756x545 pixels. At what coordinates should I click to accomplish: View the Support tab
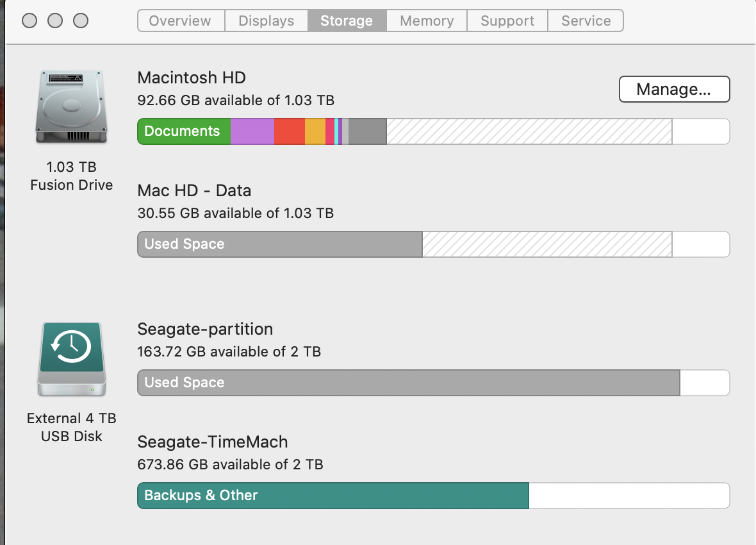pos(507,21)
